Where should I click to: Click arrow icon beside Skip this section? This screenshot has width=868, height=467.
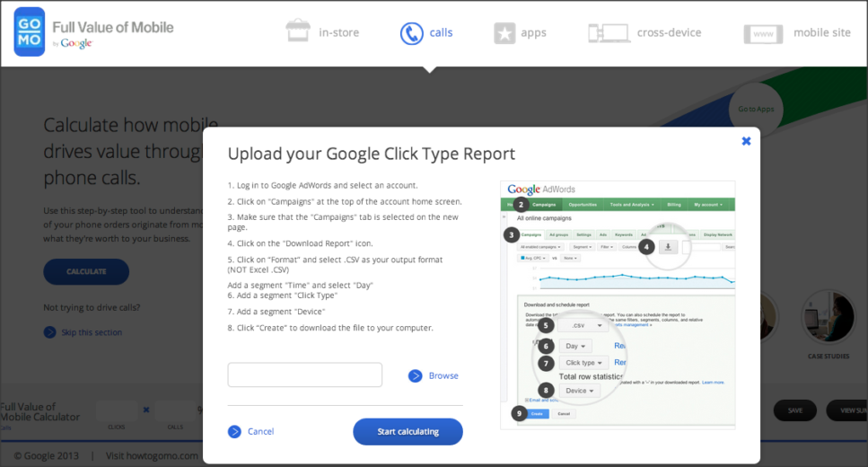click(x=50, y=332)
